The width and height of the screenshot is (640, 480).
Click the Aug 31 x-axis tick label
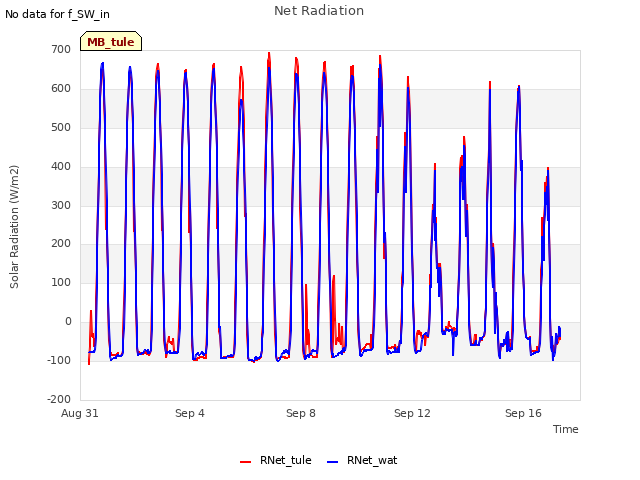tap(80, 413)
